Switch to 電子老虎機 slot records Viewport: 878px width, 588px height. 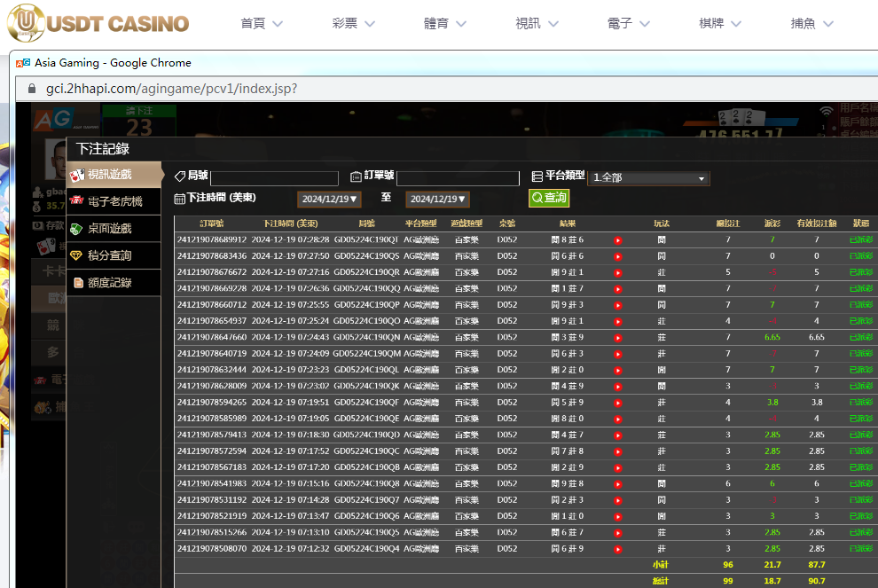coord(115,201)
